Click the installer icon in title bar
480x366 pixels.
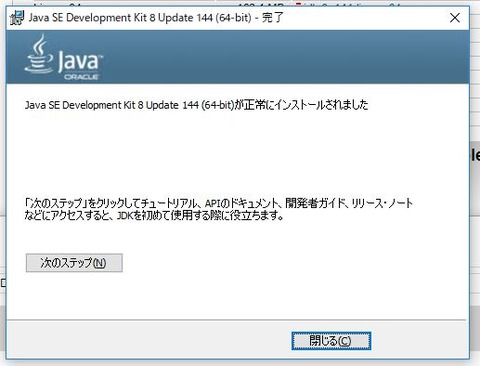(x=17, y=18)
